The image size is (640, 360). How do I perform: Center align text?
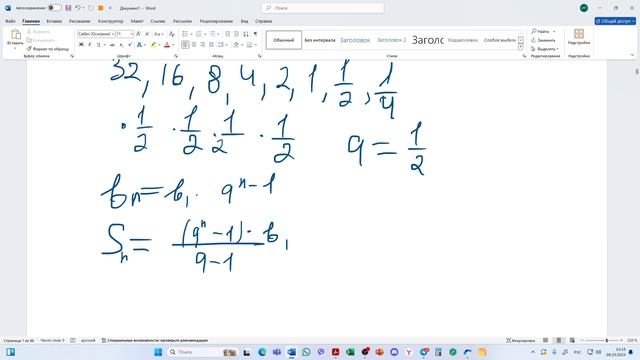coord(194,44)
